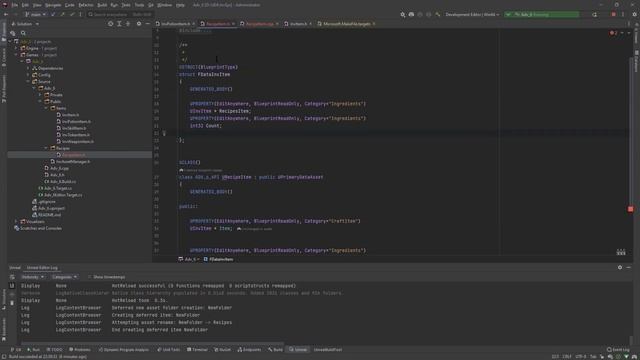Open the File menu

15,5
